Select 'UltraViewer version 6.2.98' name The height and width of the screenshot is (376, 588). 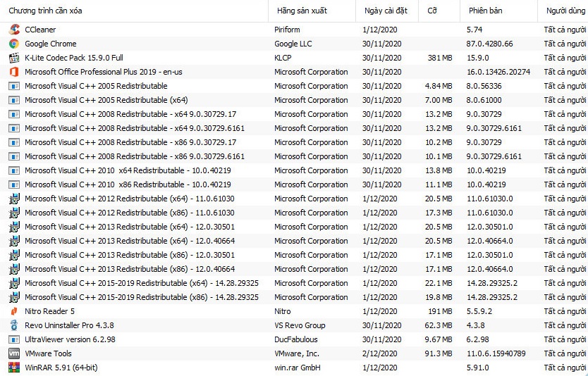(x=70, y=339)
